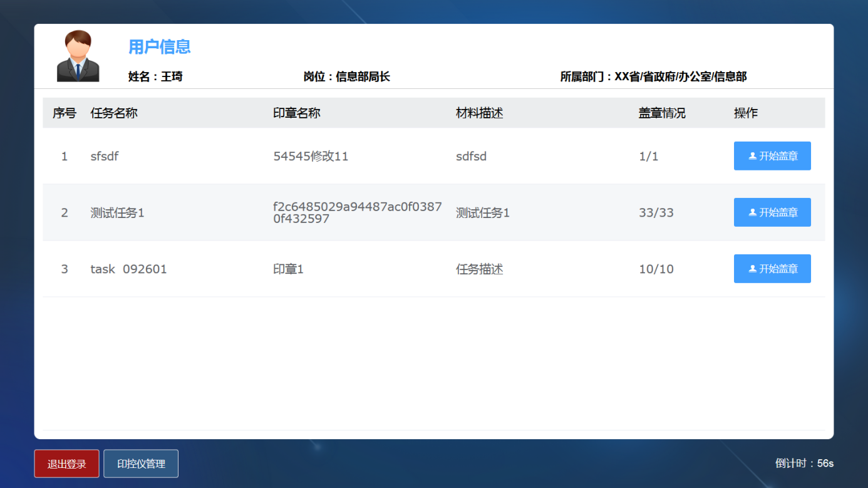Viewport: 868px width, 488px height.
Task: Open 印控仪管理 management
Action: (x=141, y=464)
